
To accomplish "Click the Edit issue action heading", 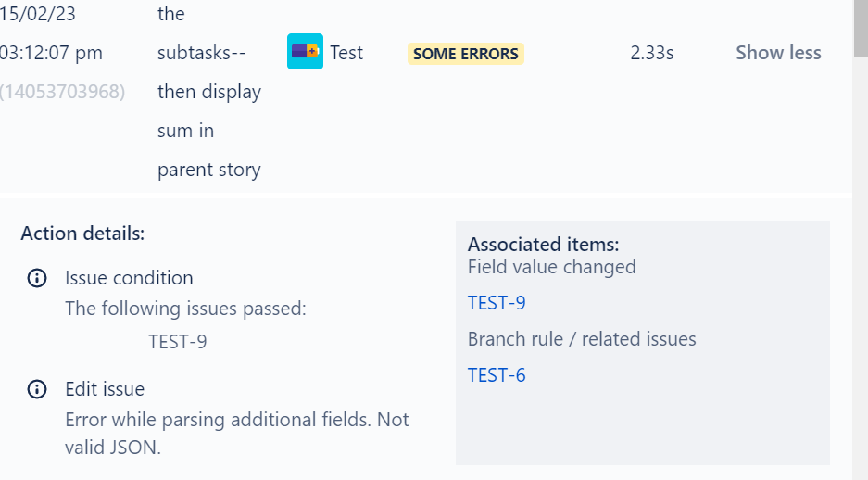I will coord(105,389).
